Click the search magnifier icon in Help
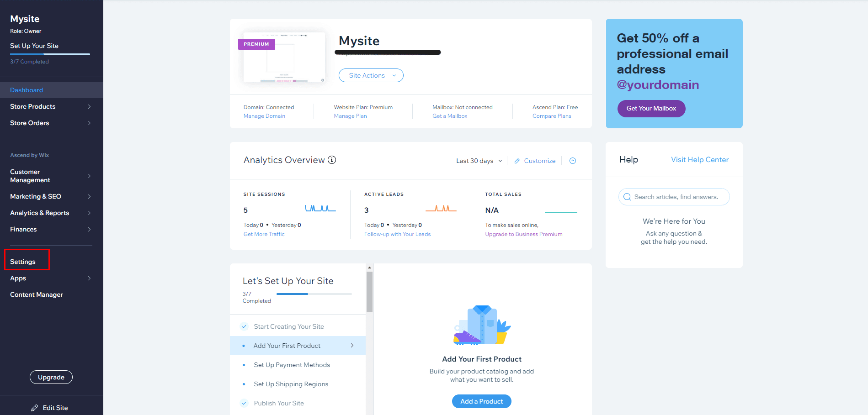 tap(627, 197)
